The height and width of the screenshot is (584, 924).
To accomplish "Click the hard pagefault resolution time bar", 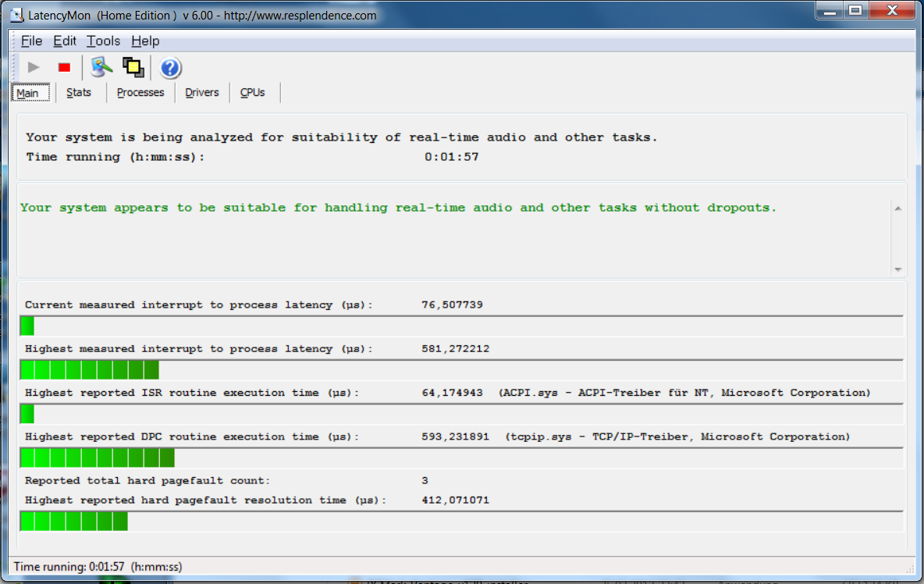I will click(x=461, y=521).
